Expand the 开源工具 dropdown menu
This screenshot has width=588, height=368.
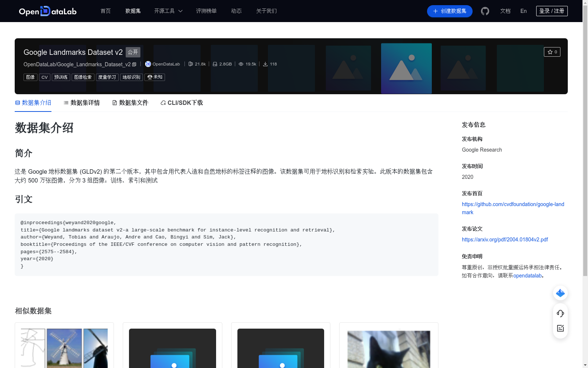tap(168, 11)
